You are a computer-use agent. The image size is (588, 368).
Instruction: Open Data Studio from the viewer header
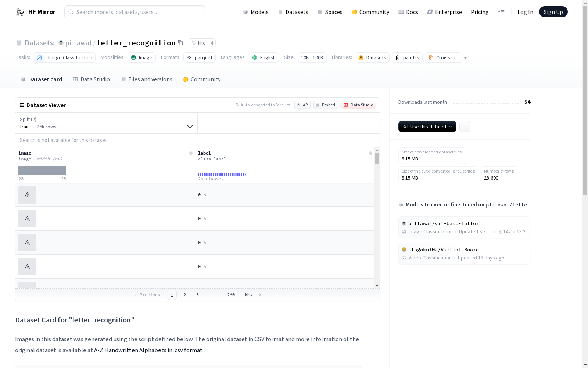pos(358,105)
